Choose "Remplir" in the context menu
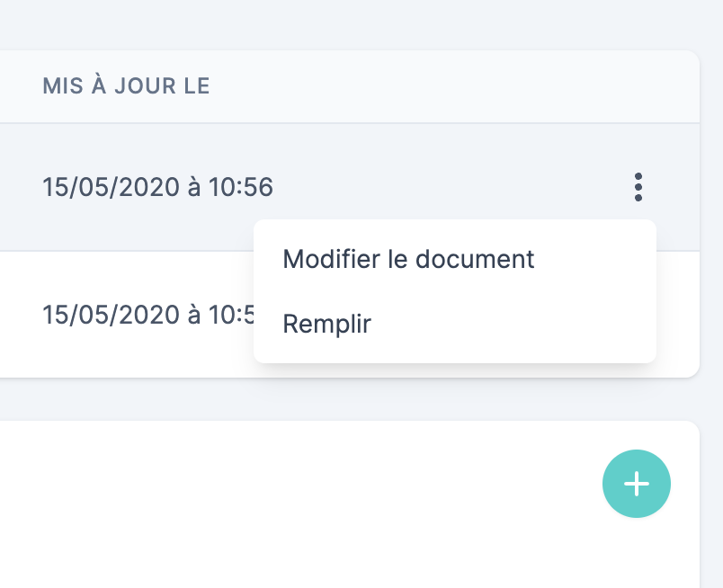The height and width of the screenshot is (588, 723). pos(326,324)
